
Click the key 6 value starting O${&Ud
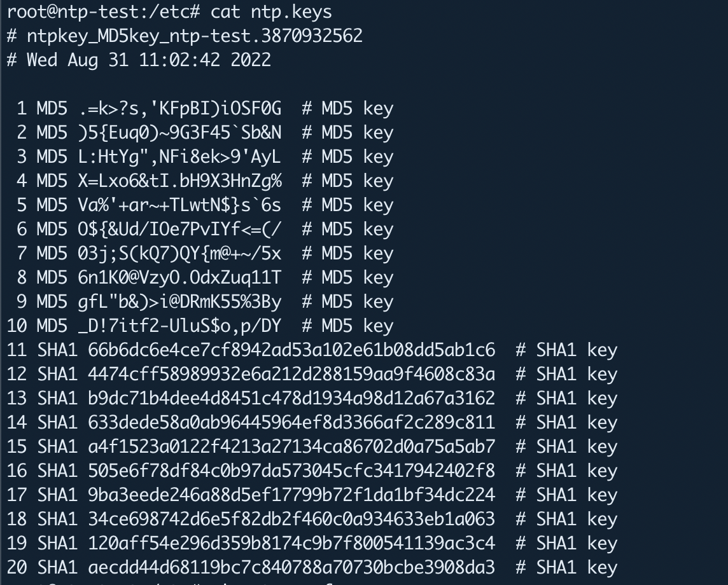[x=179, y=229]
